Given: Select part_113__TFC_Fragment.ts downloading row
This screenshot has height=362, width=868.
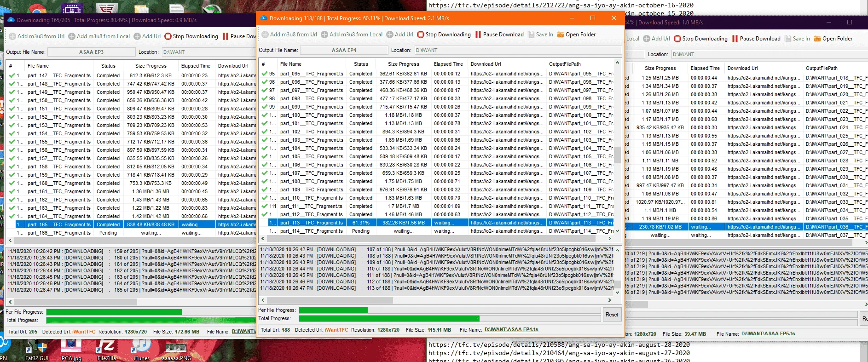Looking at the screenshot, I should (437, 223).
